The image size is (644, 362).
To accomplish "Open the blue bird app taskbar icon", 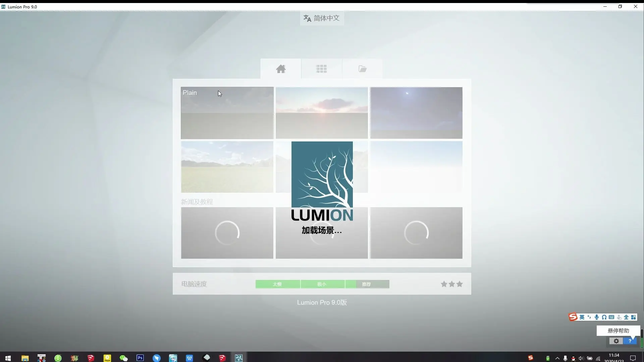I will coord(157,358).
